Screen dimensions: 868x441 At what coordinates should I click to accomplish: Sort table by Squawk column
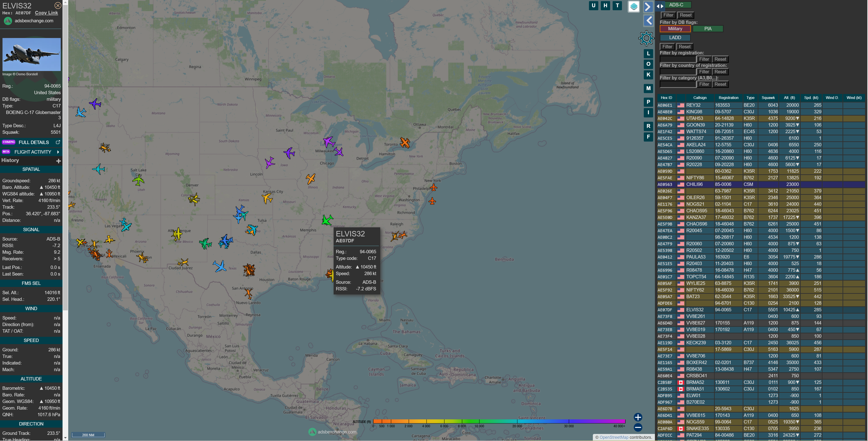(768, 98)
